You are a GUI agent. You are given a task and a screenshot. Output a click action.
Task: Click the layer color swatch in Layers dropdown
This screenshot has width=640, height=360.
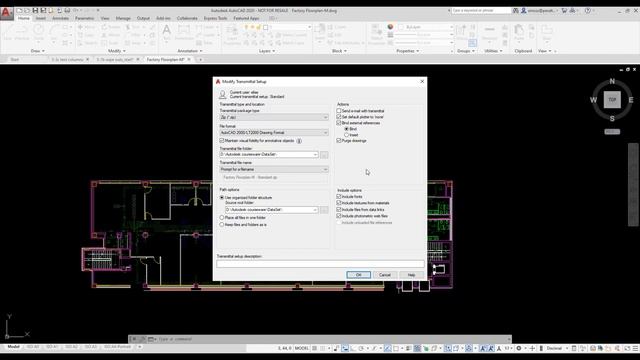266,27
